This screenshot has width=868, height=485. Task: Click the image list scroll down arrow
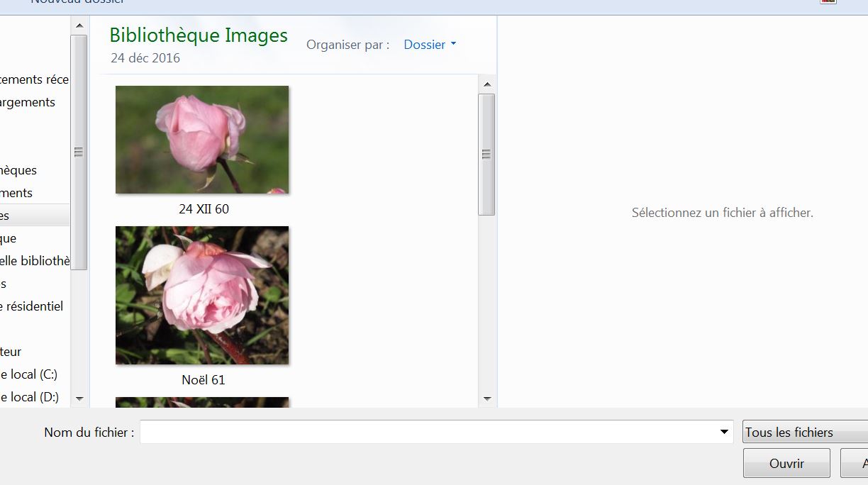pyautogui.click(x=487, y=398)
